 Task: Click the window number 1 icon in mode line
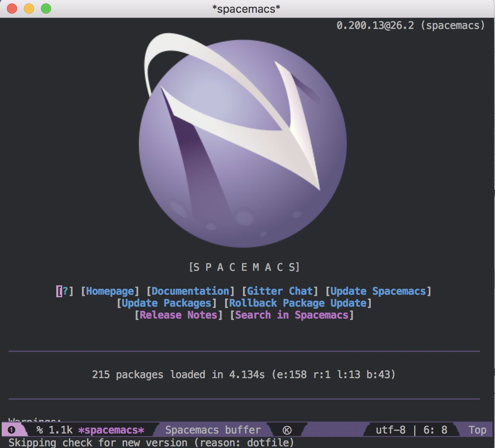click(x=12, y=430)
